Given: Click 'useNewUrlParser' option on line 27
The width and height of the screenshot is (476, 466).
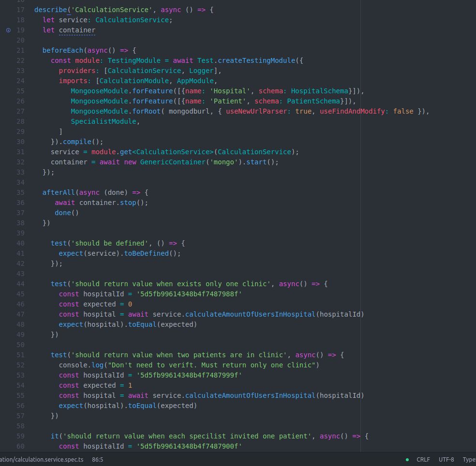Looking at the screenshot, I should pyautogui.click(x=256, y=111).
